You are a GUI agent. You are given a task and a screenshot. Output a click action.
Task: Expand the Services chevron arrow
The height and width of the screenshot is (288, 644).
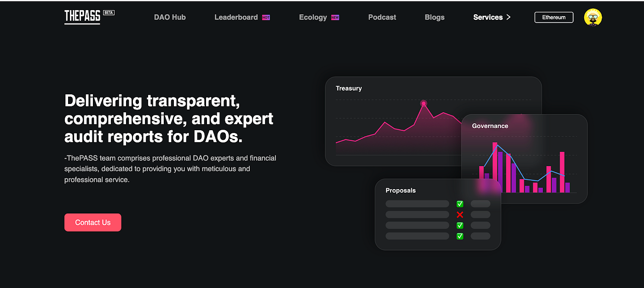(x=508, y=17)
